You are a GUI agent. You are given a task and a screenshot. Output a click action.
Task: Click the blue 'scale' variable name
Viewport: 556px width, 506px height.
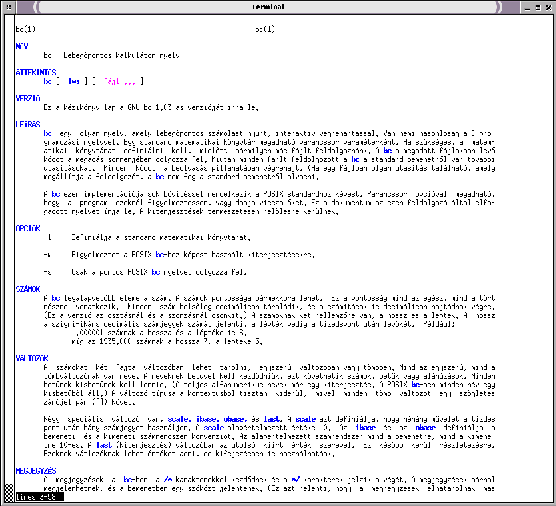tap(178, 419)
